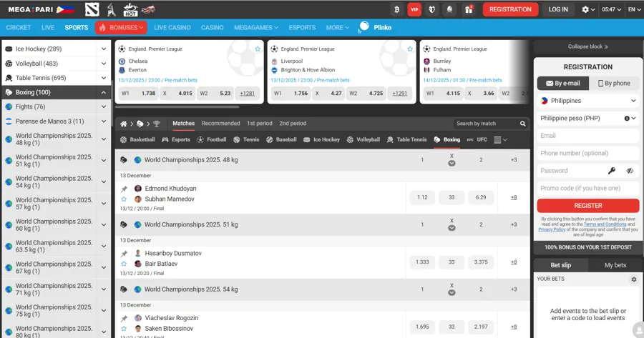The image size is (644, 338).
Task: Favorite the Chelsea vs Everton match star
Action: (258, 49)
